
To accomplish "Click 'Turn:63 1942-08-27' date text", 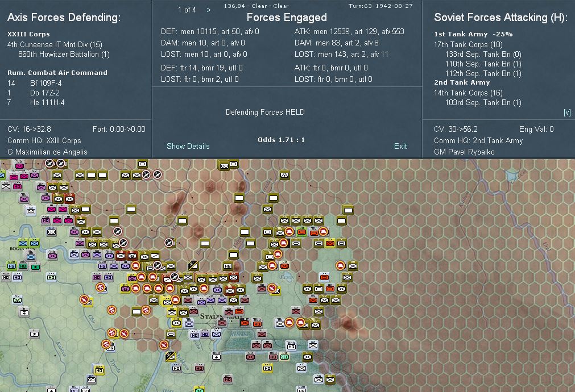I will point(380,6).
